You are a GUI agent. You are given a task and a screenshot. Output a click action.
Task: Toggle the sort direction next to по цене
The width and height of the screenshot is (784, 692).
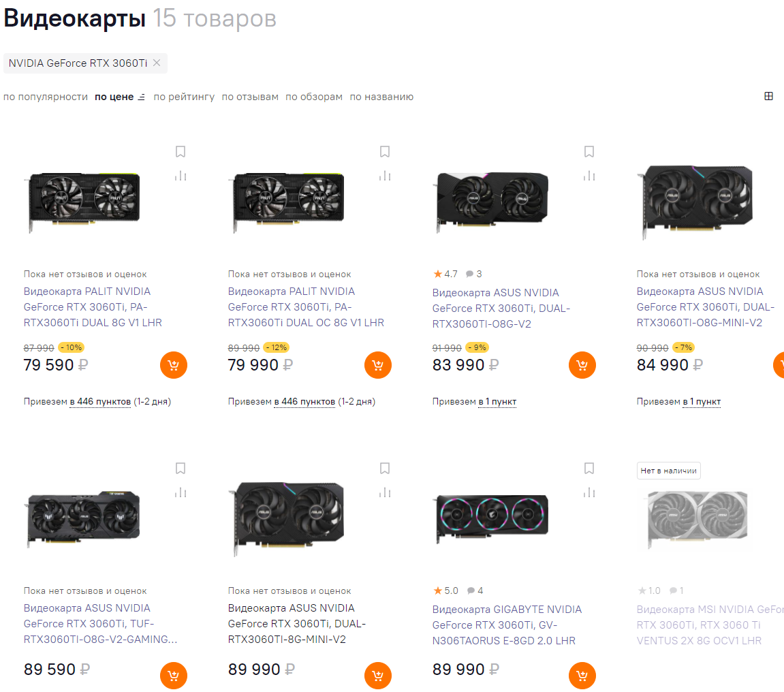pos(142,97)
